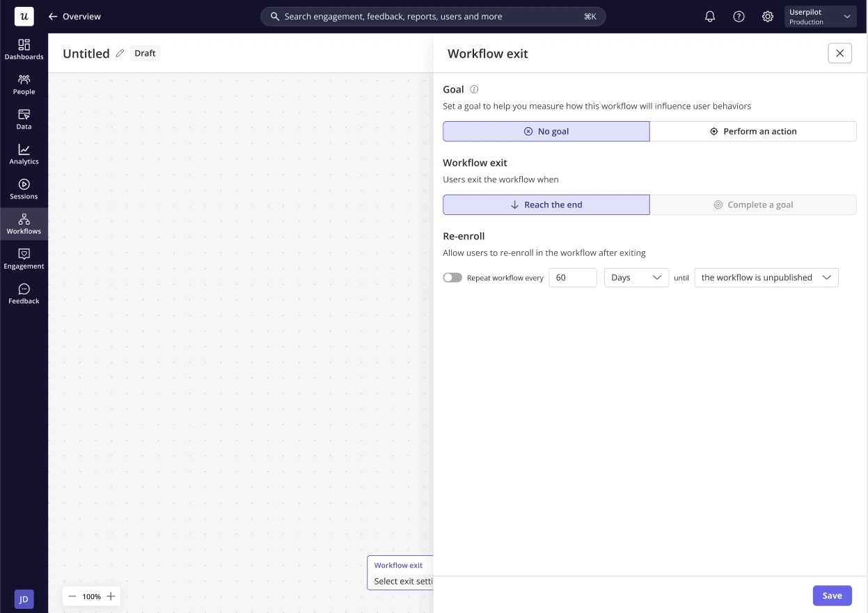Click the Re-enroll heading

point(464,236)
